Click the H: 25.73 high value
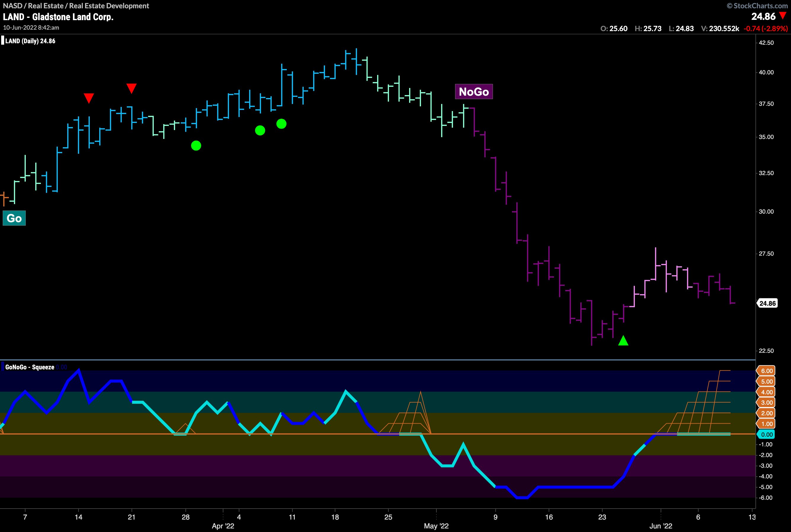This screenshot has height=532, width=791. click(x=648, y=28)
